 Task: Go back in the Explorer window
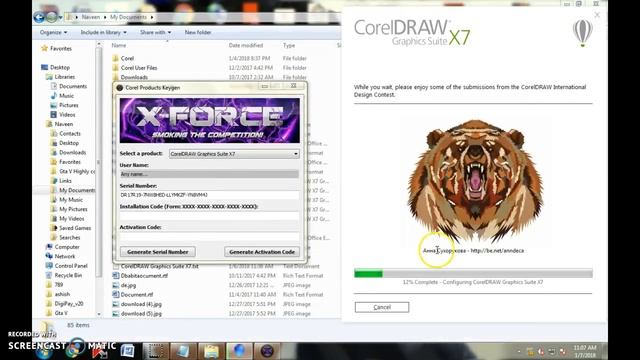point(39,17)
